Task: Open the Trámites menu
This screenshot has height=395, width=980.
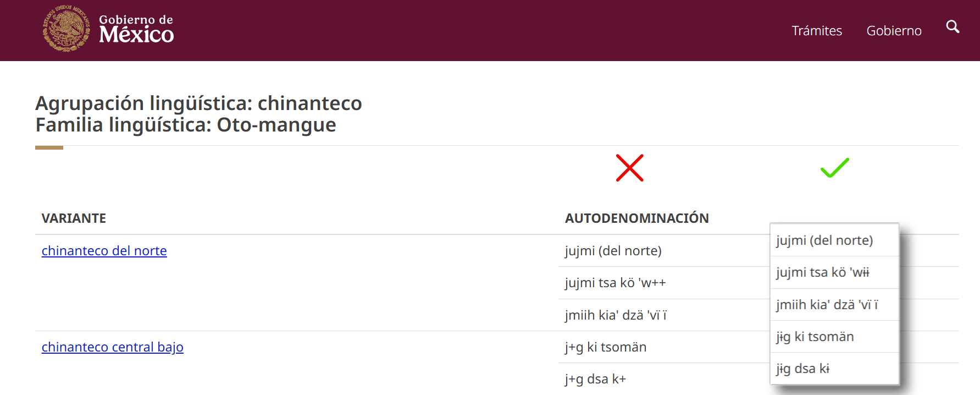Action: point(817,31)
